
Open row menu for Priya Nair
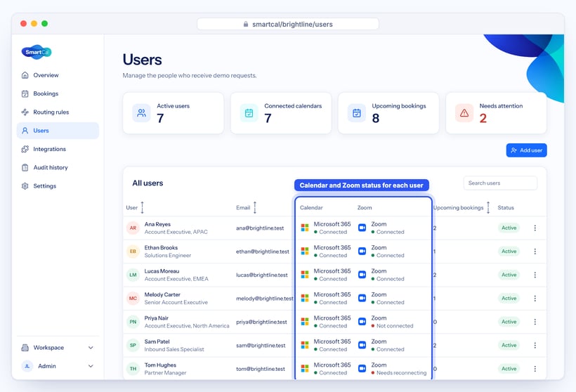tap(535, 322)
